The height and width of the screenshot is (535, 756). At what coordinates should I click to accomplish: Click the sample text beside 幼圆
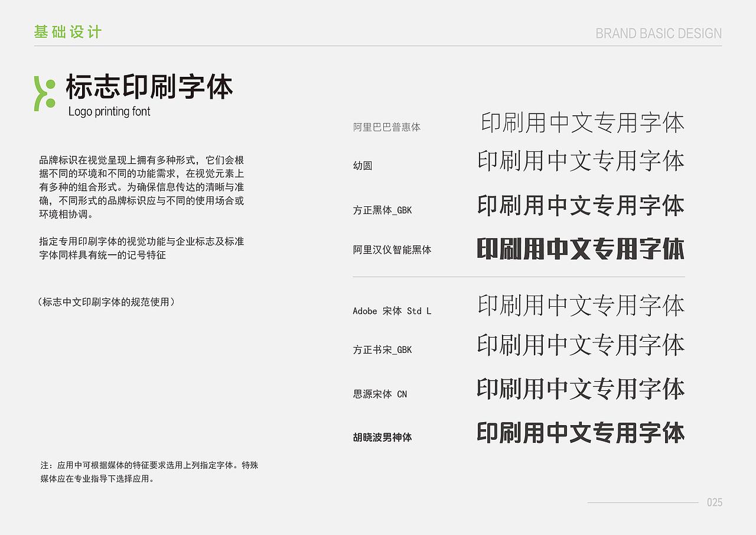[x=581, y=161]
